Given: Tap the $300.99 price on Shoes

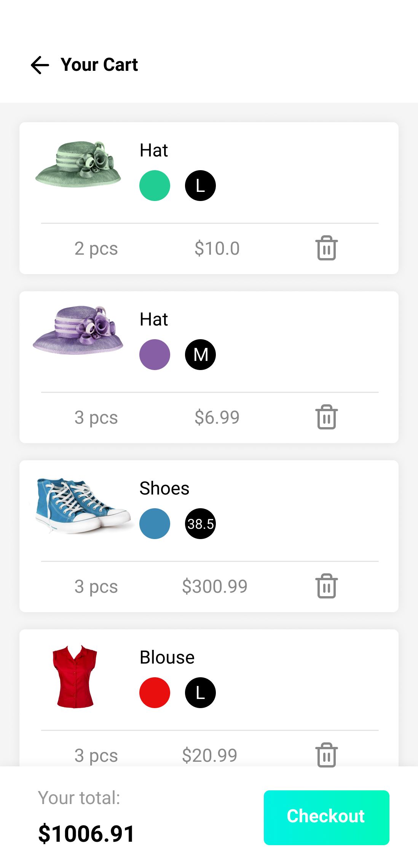Looking at the screenshot, I should pos(215,586).
